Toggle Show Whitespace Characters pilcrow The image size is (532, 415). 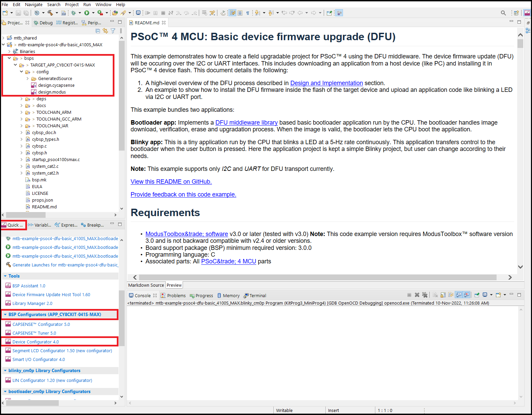coord(248,13)
